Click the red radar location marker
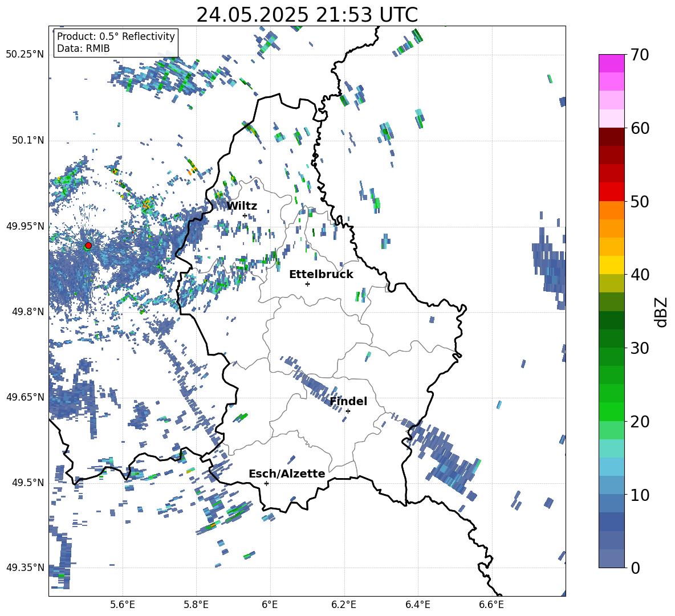This screenshot has height=616, width=675. pos(88,245)
